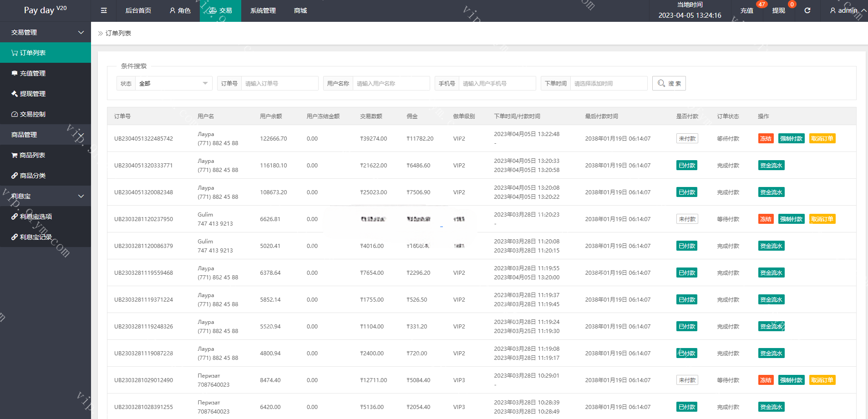This screenshot has width=868, height=419.
Task: Open the 状态 status dropdown
Action: click(173, 83)
